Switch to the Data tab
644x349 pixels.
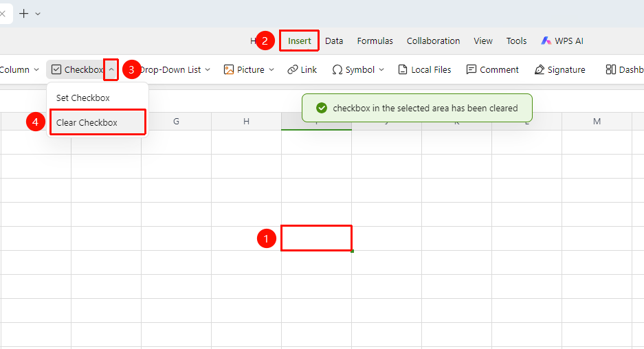[334, 41]
